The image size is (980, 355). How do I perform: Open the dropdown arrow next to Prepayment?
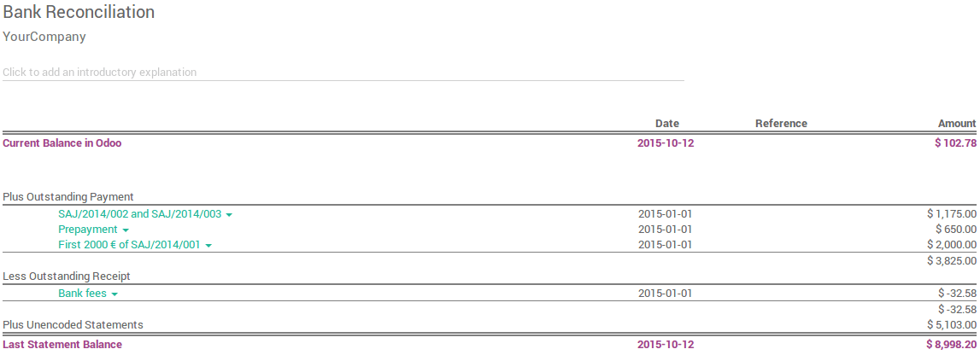point(126,230)
